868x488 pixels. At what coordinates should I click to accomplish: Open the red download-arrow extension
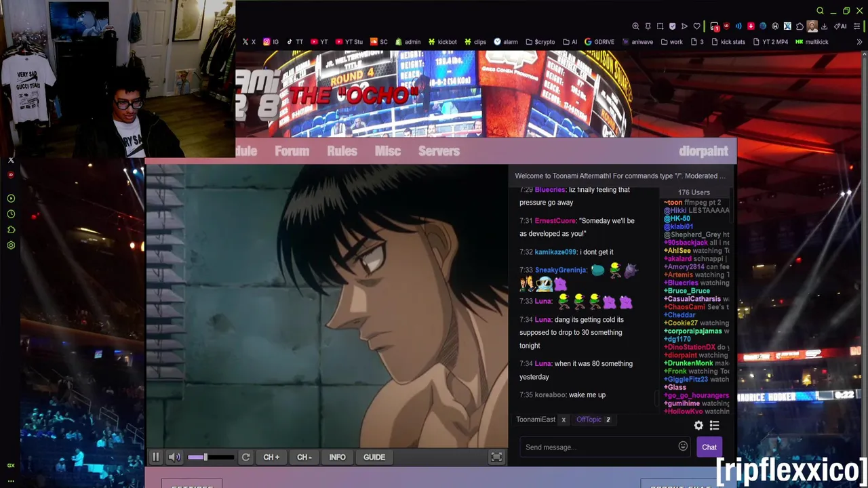tap(751, 26)
